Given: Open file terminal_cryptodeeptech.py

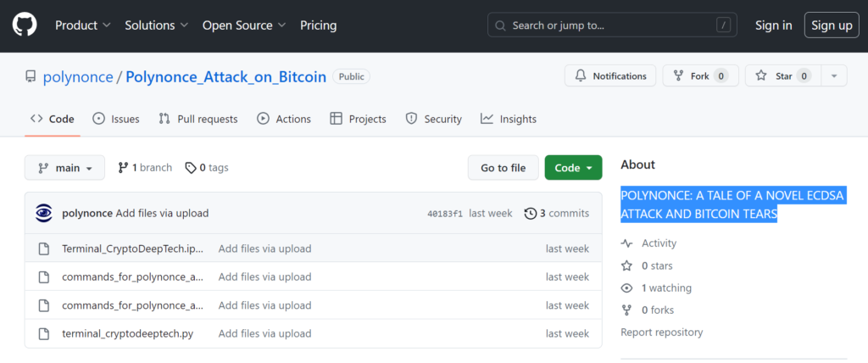Looking at the screenshot, I should [128, 333].
